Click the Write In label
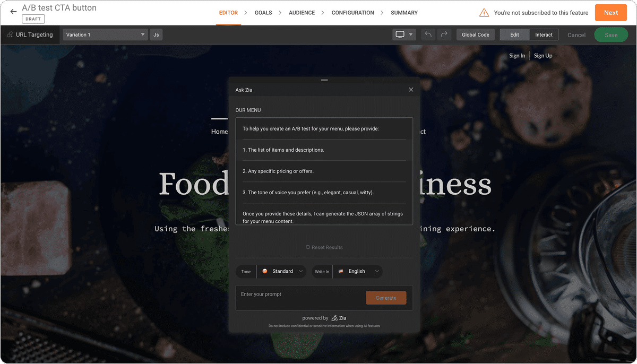The width and height of the screenshot is (637, 364). click(322, 272)
